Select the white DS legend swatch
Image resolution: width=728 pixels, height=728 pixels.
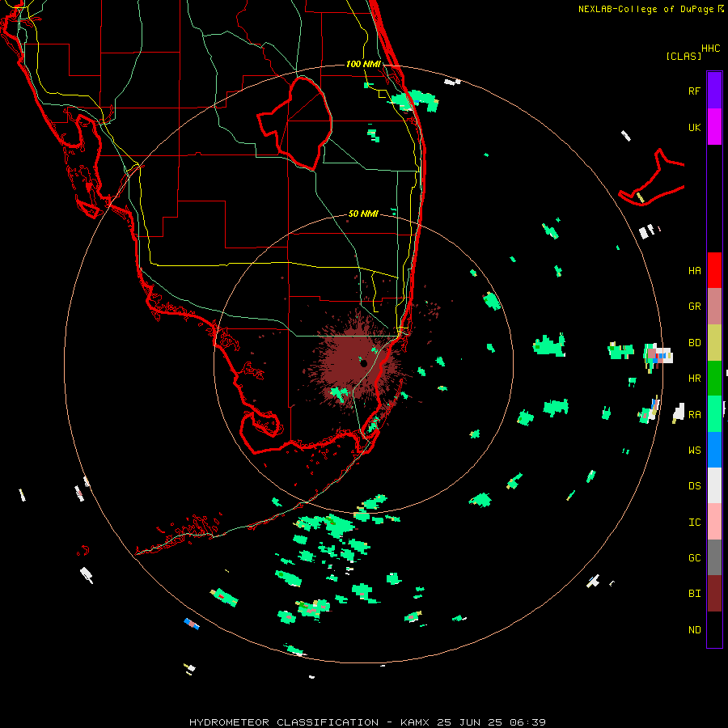pyautogui.click(x=714, y=485)
